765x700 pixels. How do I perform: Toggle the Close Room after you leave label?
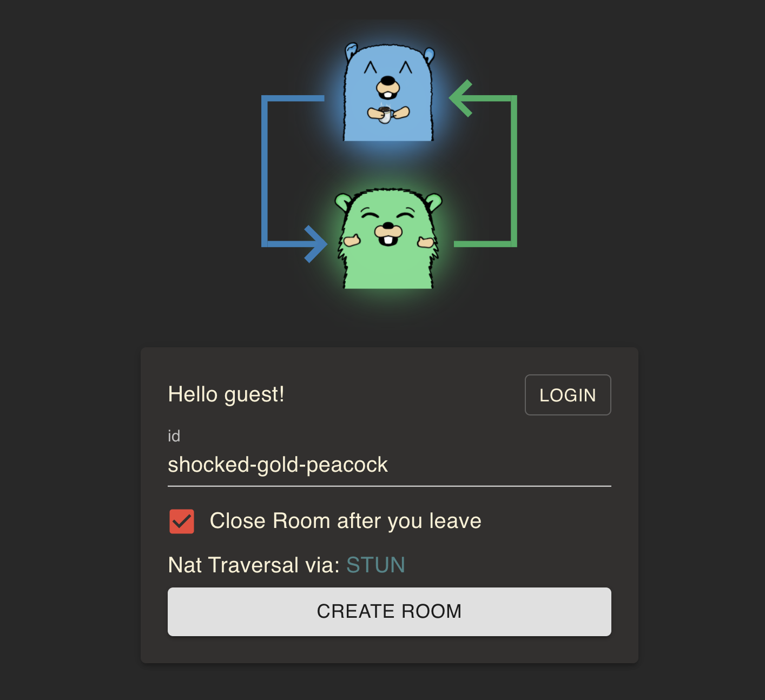point(345,521)
